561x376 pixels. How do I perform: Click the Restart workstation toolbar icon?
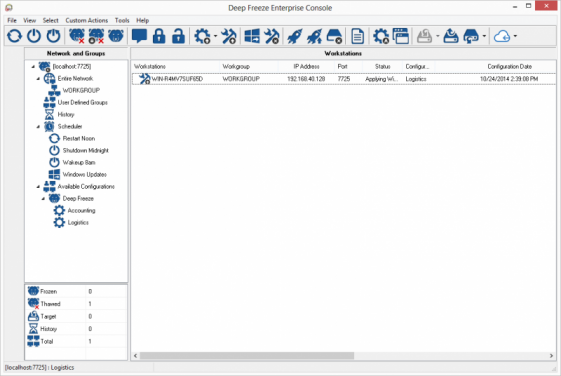[x=14, y=36]
